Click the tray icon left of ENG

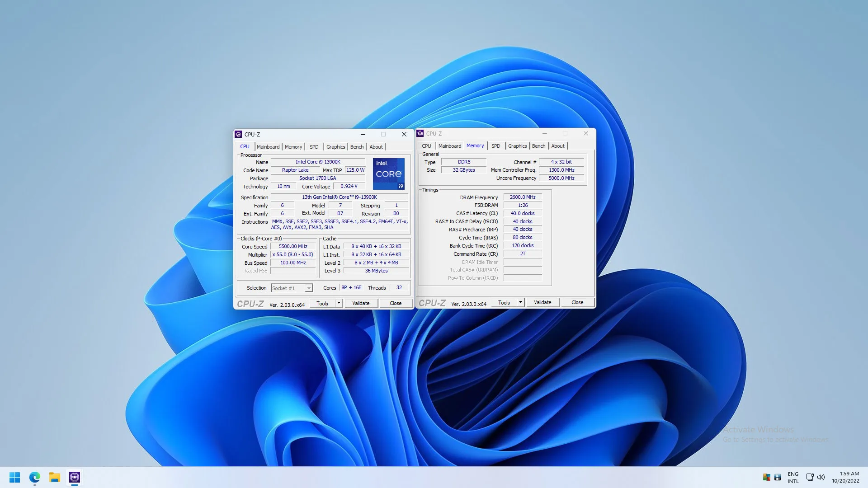[778, 477]
